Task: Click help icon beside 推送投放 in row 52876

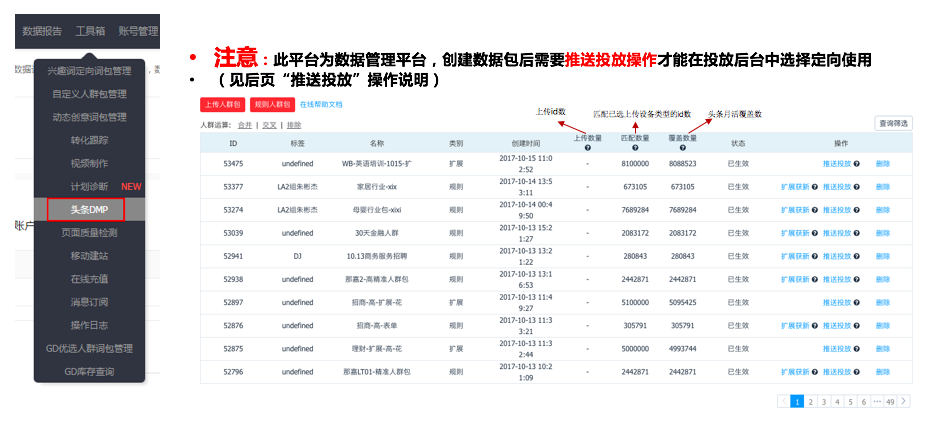Action: (x=856, y=326)
